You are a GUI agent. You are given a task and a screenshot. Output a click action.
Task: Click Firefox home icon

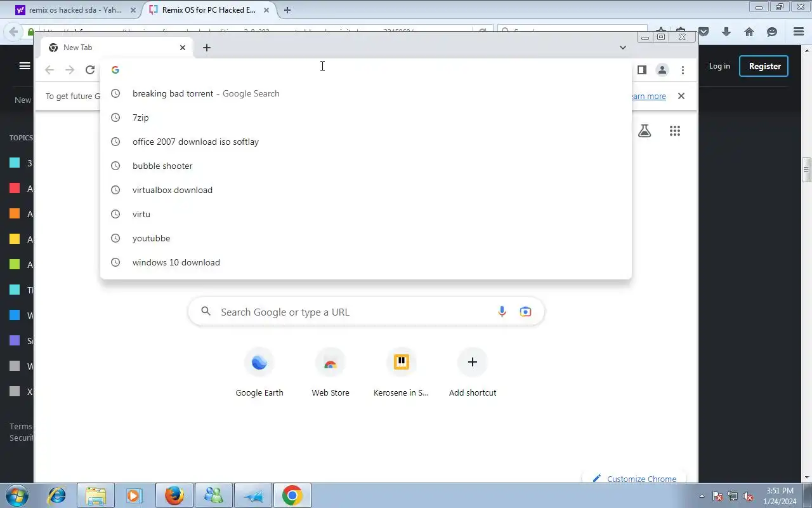tap(749, 32)
